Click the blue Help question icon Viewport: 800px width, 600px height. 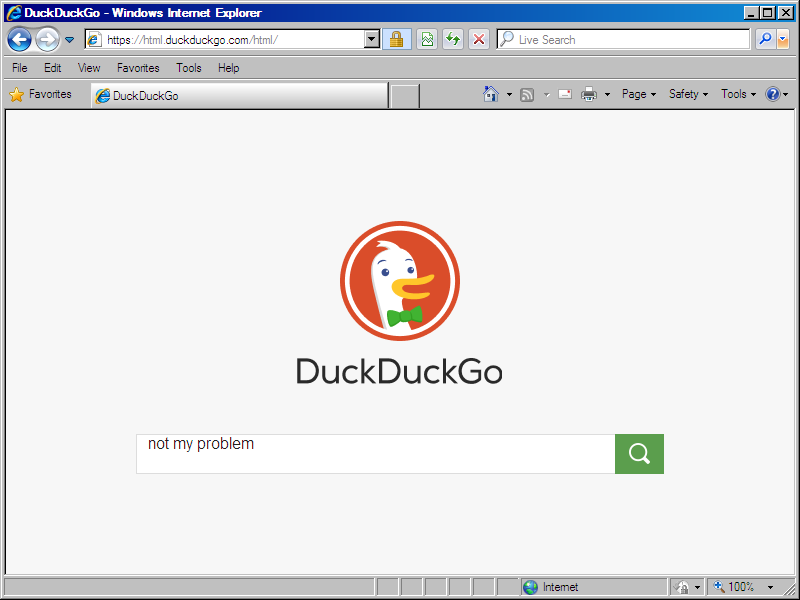[x=772, y=94]
